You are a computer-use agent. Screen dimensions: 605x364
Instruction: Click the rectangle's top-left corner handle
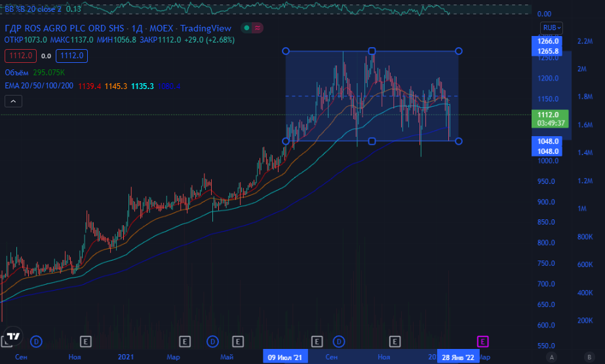(x=286, y=51)
